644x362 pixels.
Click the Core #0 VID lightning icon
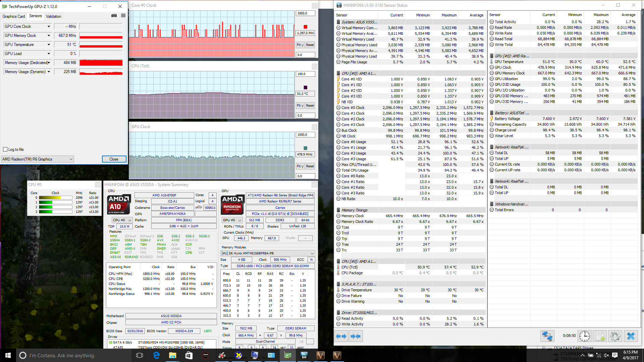tap(338, 79)
